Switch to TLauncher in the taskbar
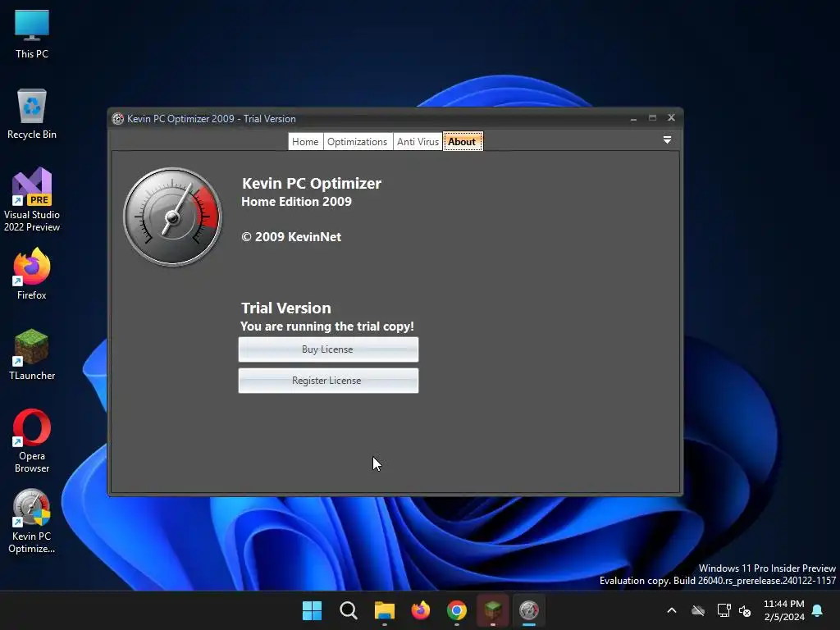 493,610
